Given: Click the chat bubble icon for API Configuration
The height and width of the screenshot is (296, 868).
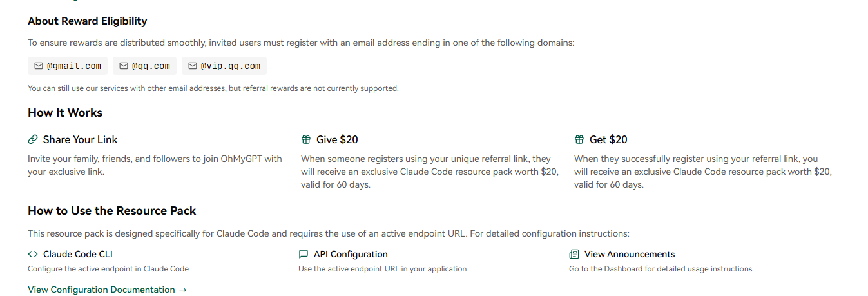Looking at the screenshot, I should click(304, 254).
